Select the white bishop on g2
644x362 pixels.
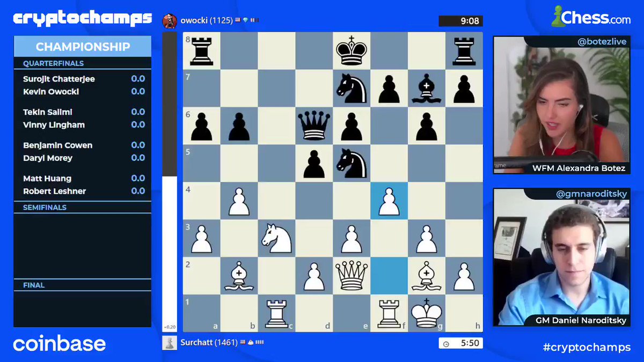coord(427,276)
